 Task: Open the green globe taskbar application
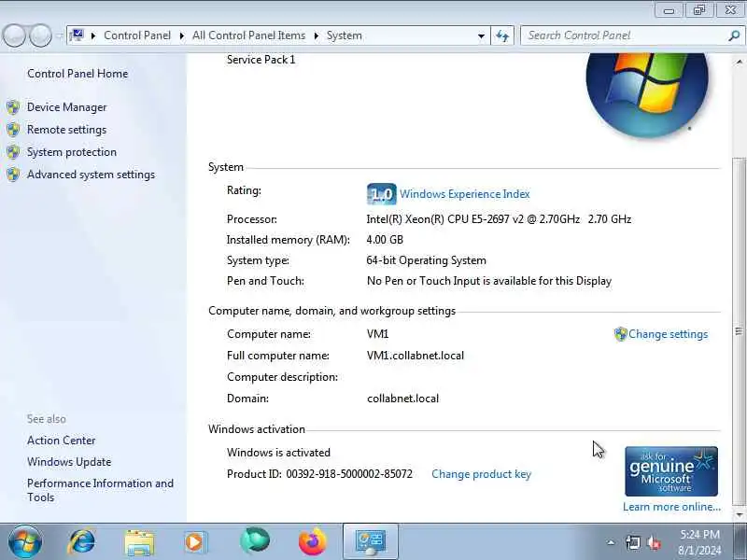254,541
